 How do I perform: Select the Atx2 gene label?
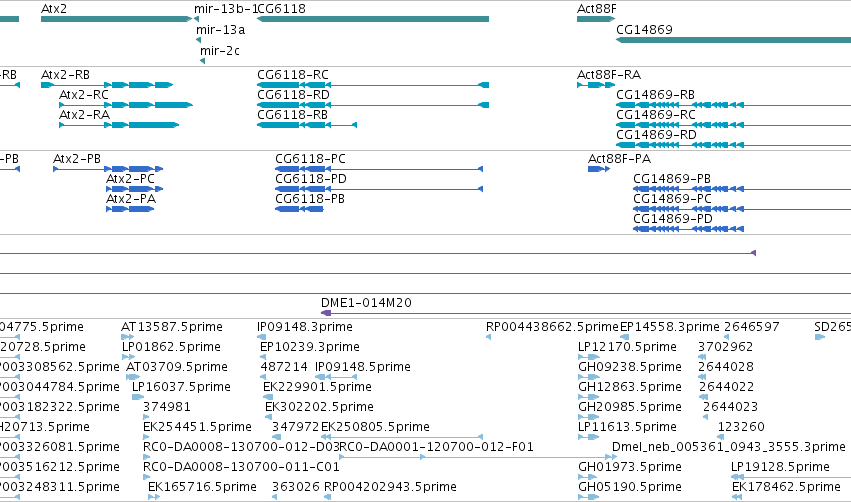click(53, 9)
